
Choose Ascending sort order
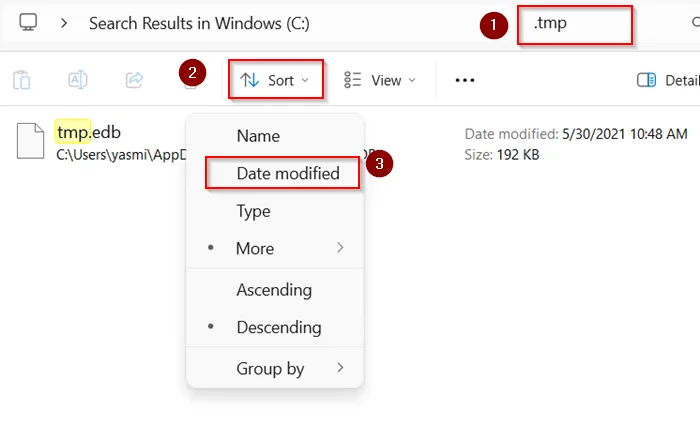[274, 290]
